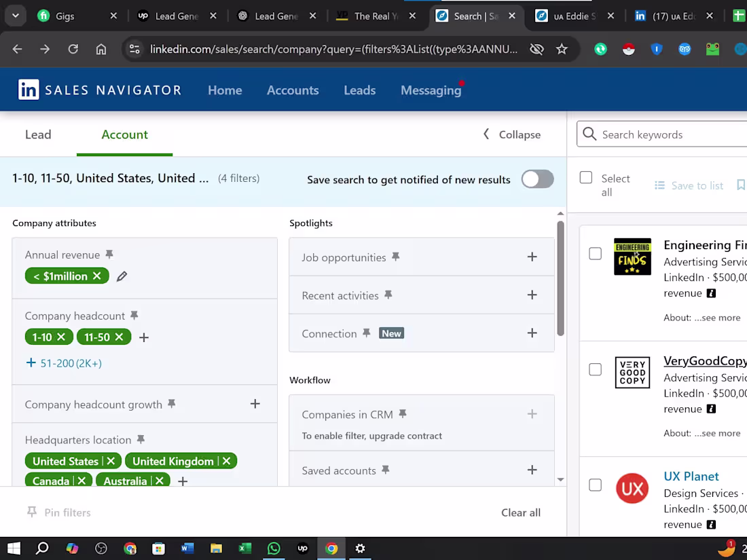Remove Canada location chip
The height and width of the screenshot is (560, 747).
81,481
